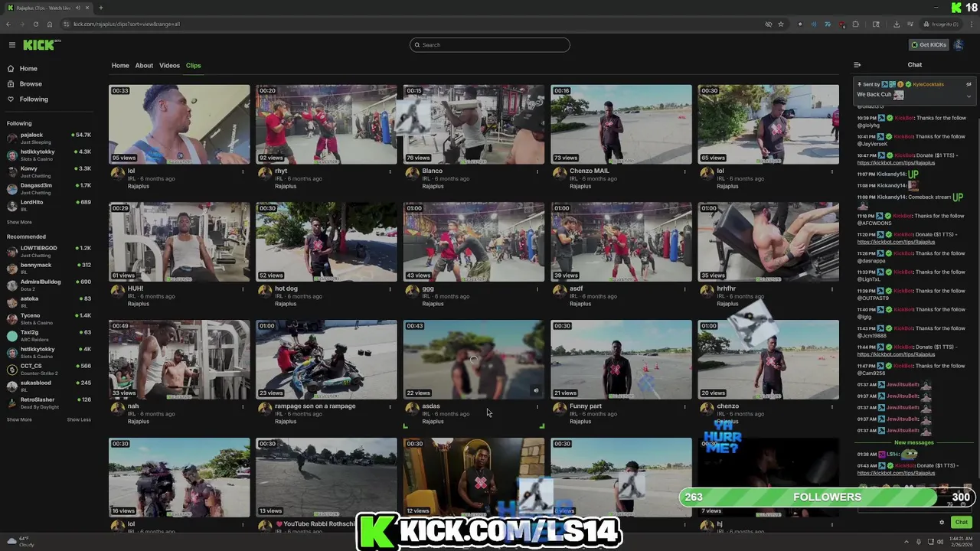Open followed channel Konvy
This screenshot has height=551, width=980.
(x=49, y=171)
